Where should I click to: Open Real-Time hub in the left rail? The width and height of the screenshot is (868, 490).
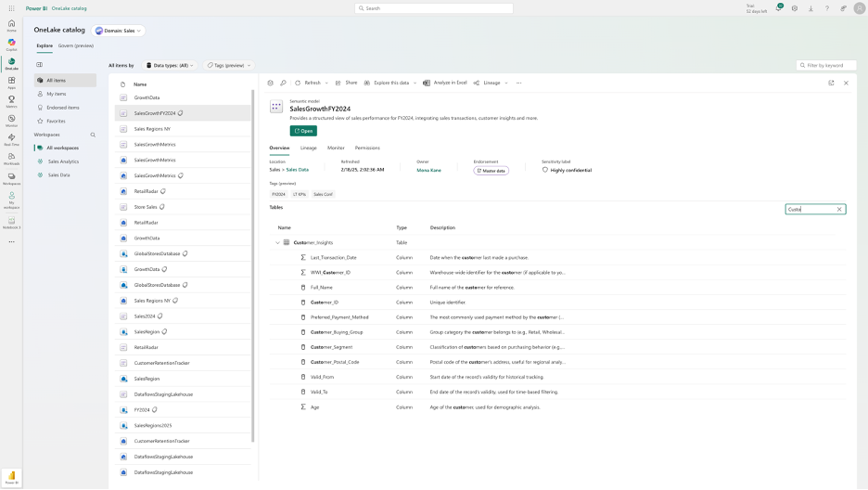pyautogui.click(x=12, y=139)
